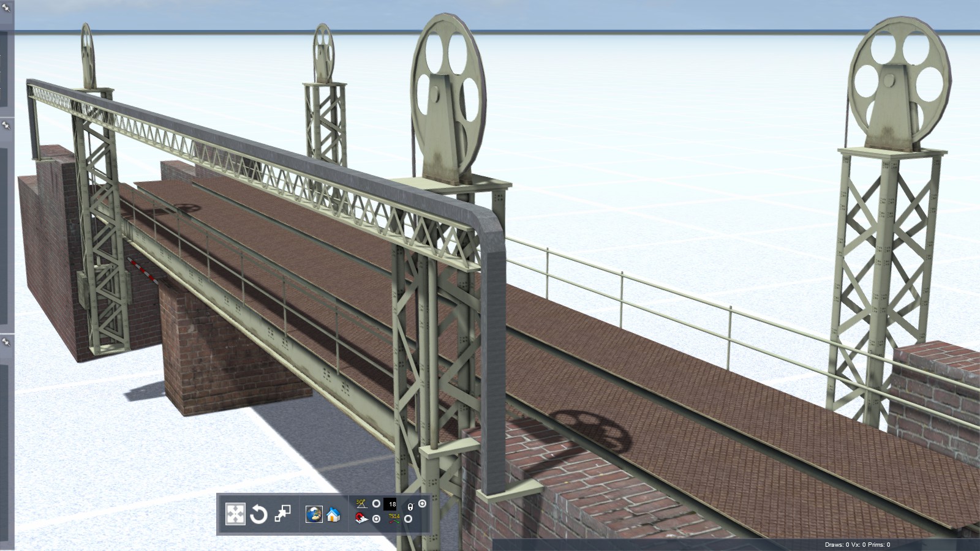This screenshot has width=980, height=551.
Task: Click the Draws Vx Prims status text
Action: coord(858,544)
